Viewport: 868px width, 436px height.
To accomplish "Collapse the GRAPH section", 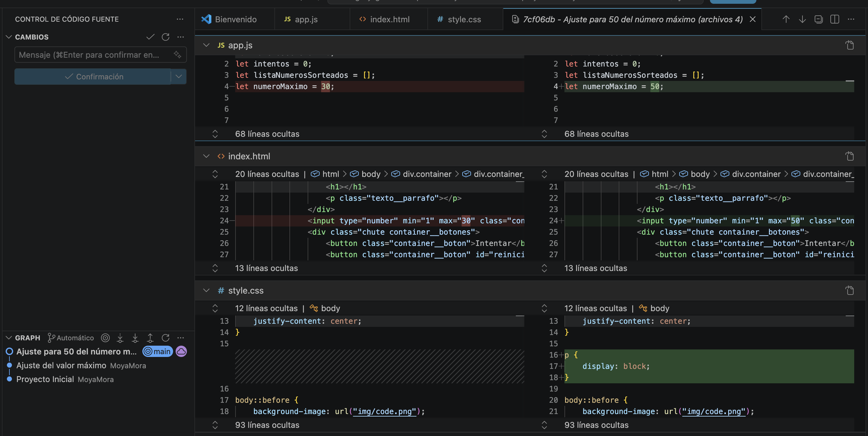I will coord(9,338).
